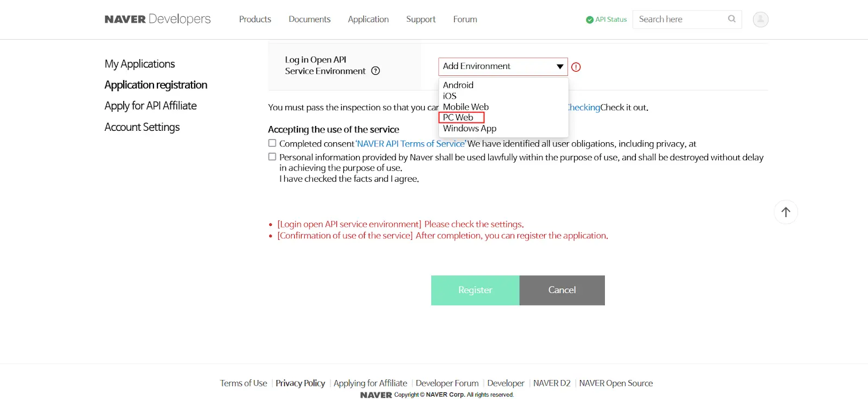Open the Add Environment dropdown
Viewport: 868px width, 399px height.
[x=503, y=66]
